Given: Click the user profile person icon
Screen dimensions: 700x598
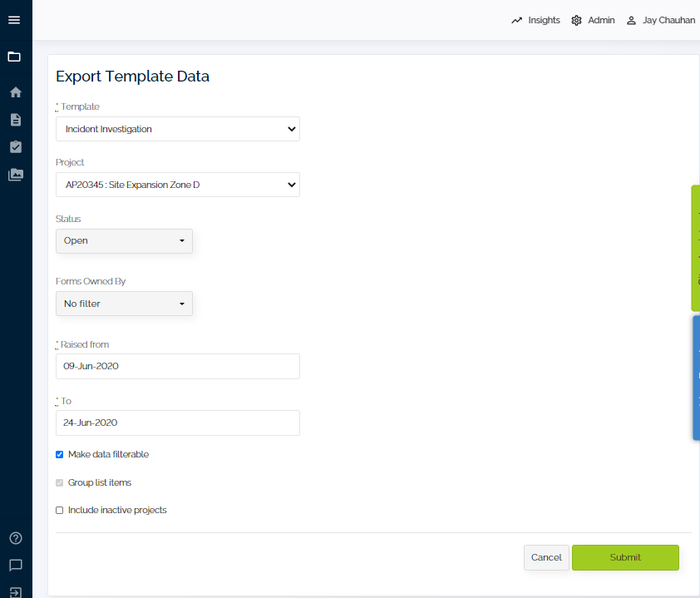Looking at the screenshot, I should click(631, 21).
